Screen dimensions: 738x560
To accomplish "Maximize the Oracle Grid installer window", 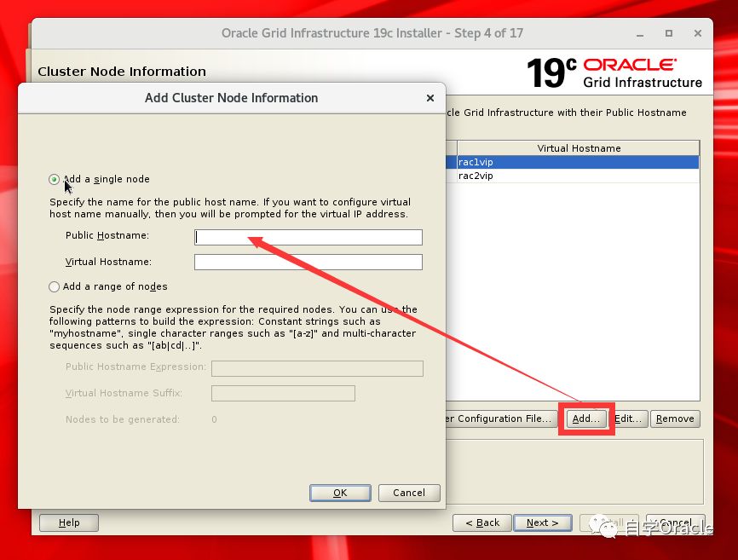I will [669, 33].
